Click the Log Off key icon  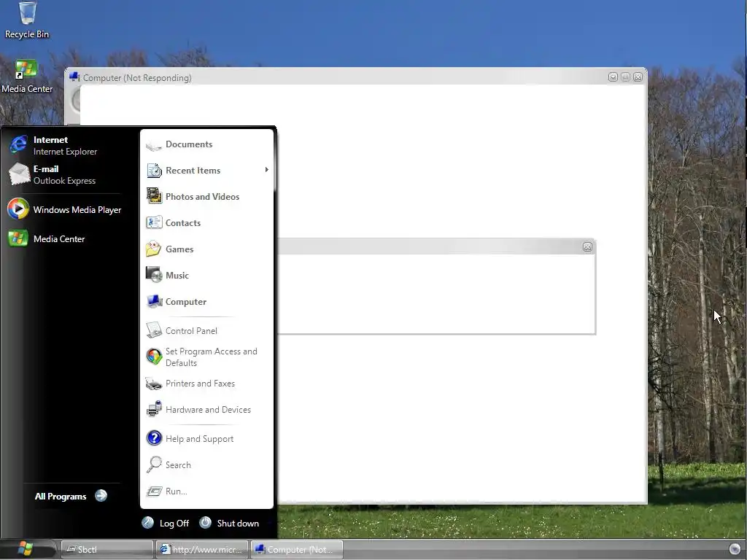(x=147, y=523)
